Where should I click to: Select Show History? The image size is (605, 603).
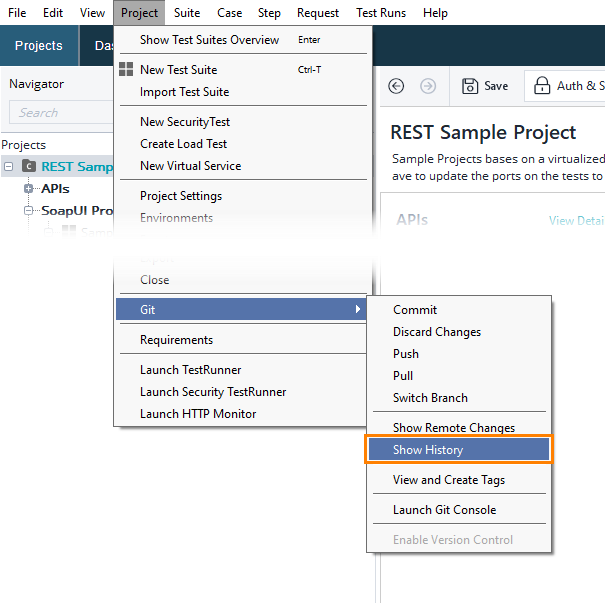pos(459,449)
